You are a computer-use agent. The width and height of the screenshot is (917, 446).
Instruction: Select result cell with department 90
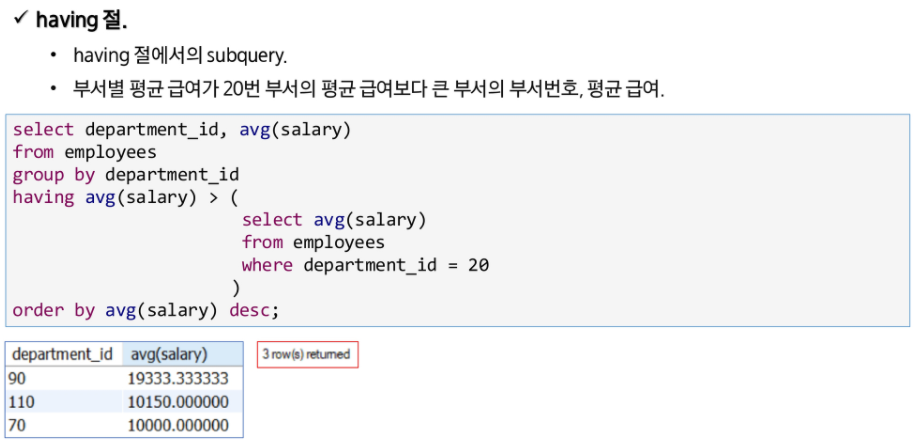pyautogui.click(x=64, y=378)
